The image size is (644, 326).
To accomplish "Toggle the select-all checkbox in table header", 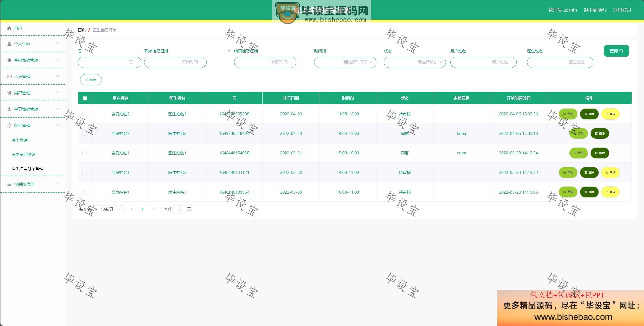I will coord(85,98).
